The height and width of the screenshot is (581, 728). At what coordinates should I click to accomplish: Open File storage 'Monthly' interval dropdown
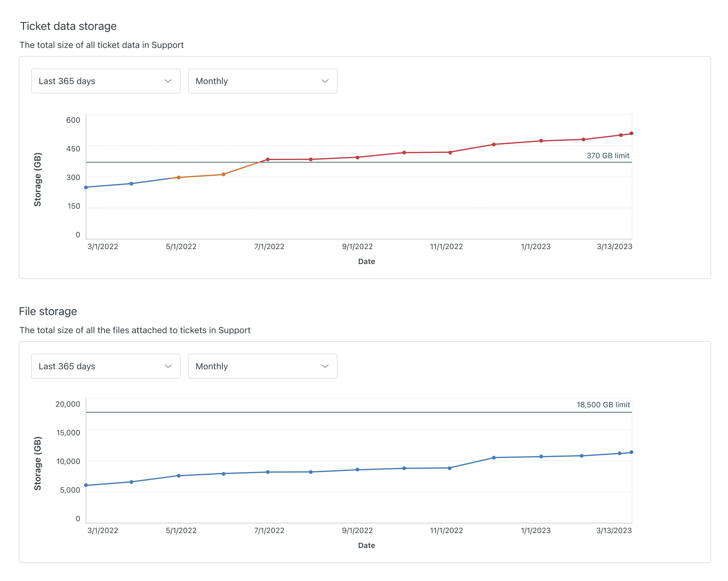[262, 366]
